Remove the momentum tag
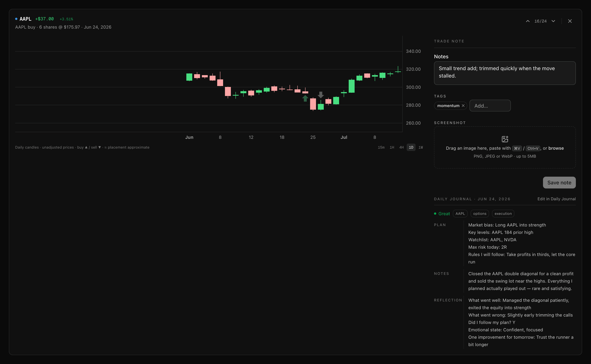Viewport: 591px width, 364px height. tap(463, 106)
